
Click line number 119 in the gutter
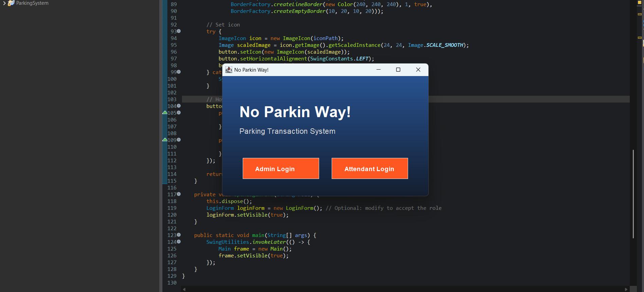(172, 208)
